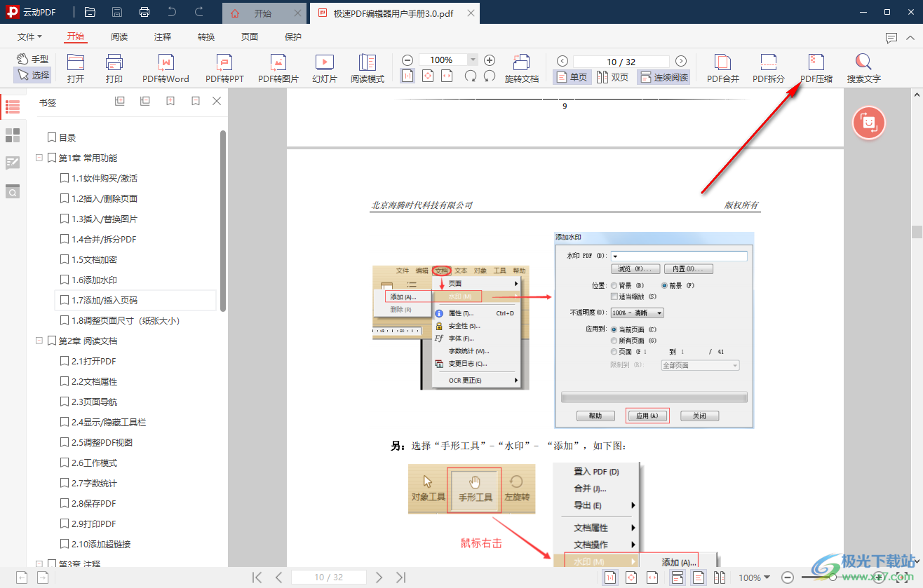Click fit page icon in toolbar

pyautogui.click(x=428, y=76)
